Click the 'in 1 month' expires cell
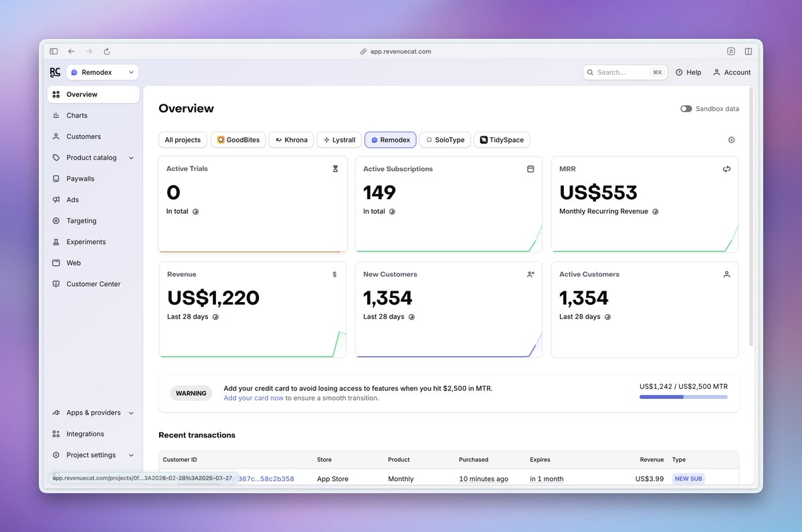 [546, 479]
